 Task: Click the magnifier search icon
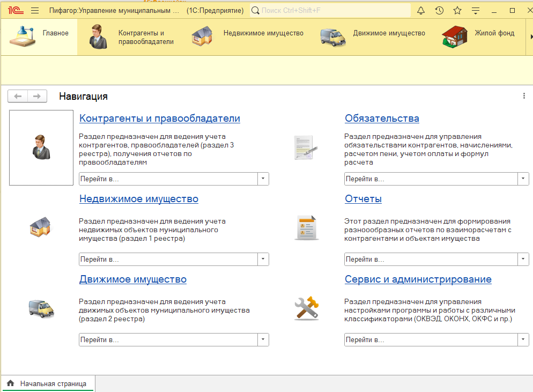(255, 11)
